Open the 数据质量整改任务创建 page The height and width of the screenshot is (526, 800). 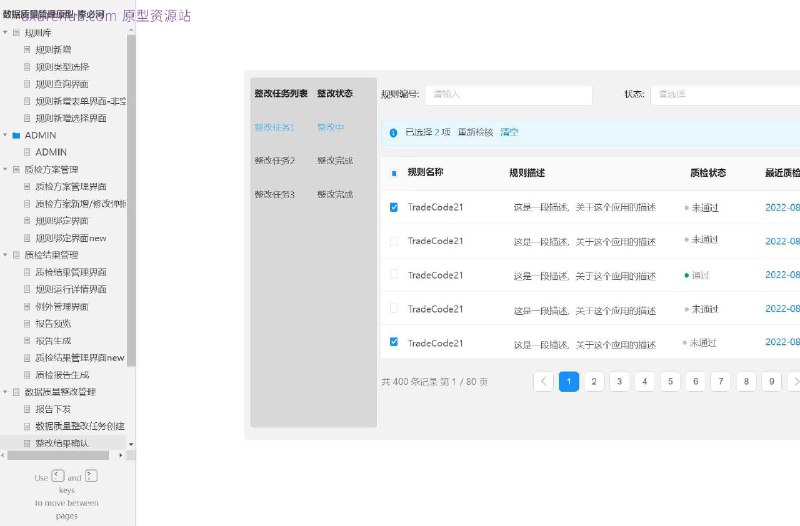[x=80, y=426]
